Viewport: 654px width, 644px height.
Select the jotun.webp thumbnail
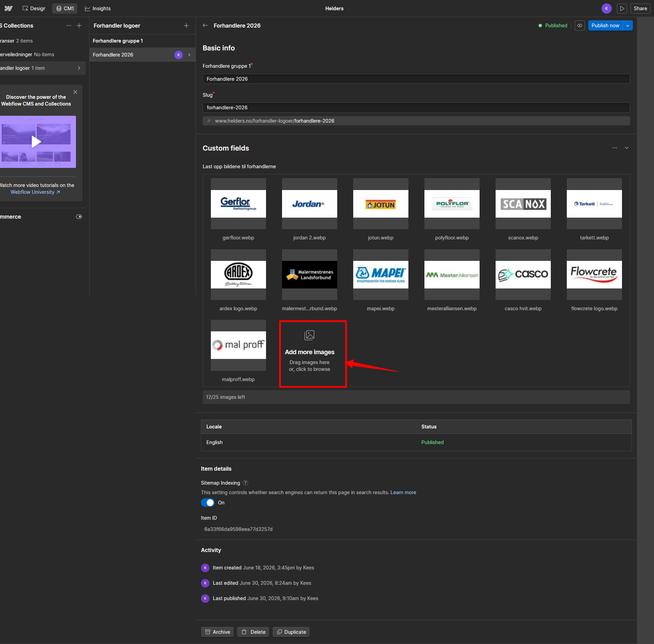tap(381, 204)
